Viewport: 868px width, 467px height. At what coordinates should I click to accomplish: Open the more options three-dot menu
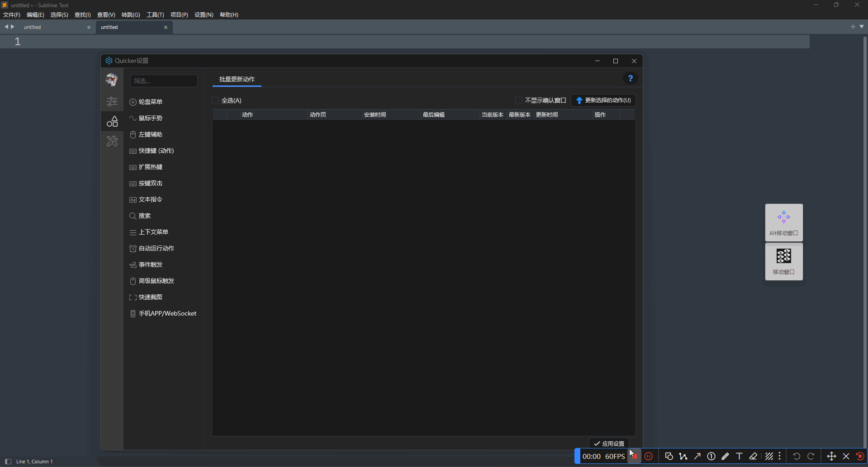tap(779, 456)
